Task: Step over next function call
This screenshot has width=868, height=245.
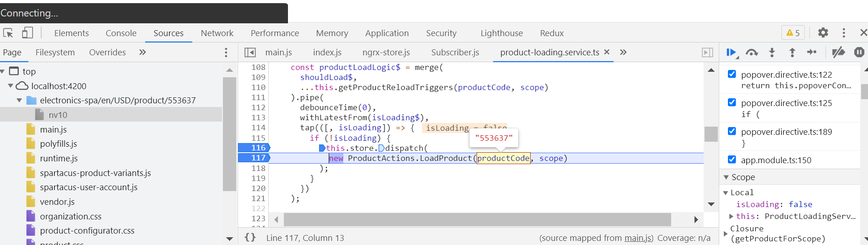Action: [752, 53]
